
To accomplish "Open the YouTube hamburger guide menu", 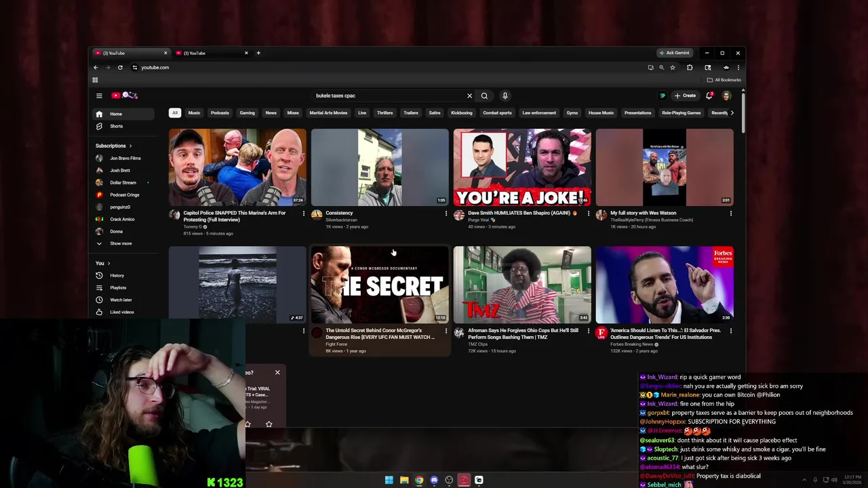I will [x=99, y=96].
